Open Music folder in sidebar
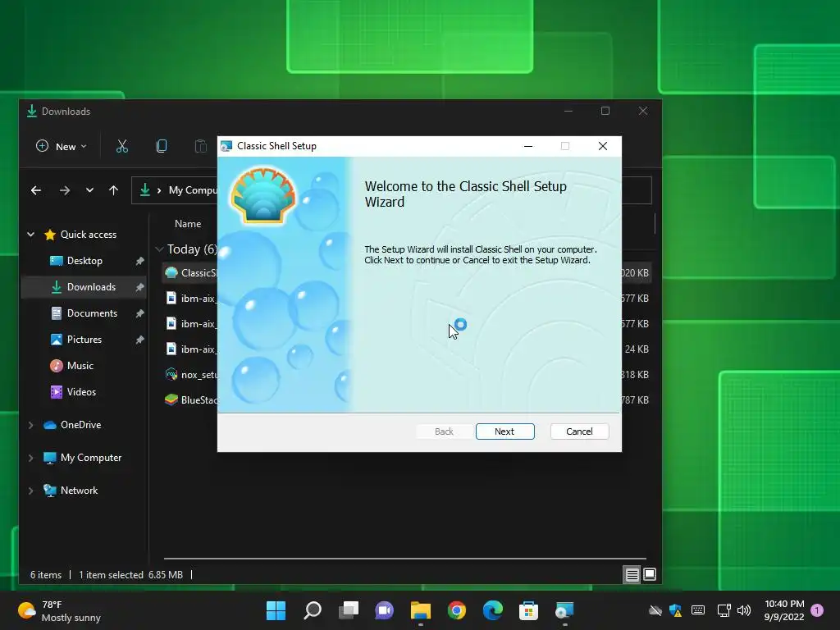The image size is (840, 630). (x=80, y=366)
